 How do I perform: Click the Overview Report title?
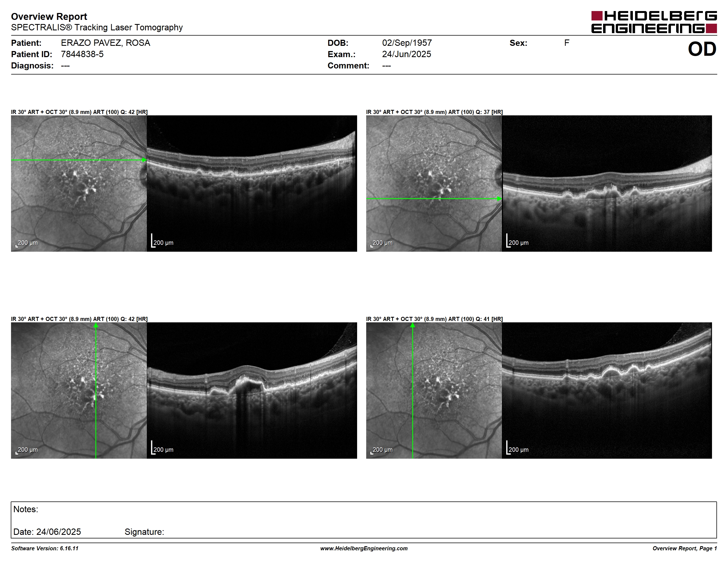[49, 16]
